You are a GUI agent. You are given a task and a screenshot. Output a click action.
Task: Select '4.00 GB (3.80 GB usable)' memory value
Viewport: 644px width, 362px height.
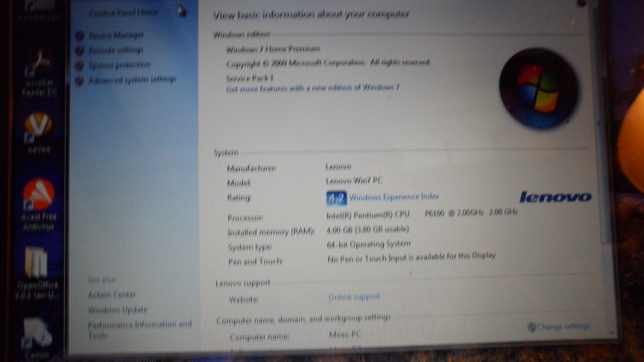pos(367,229)
